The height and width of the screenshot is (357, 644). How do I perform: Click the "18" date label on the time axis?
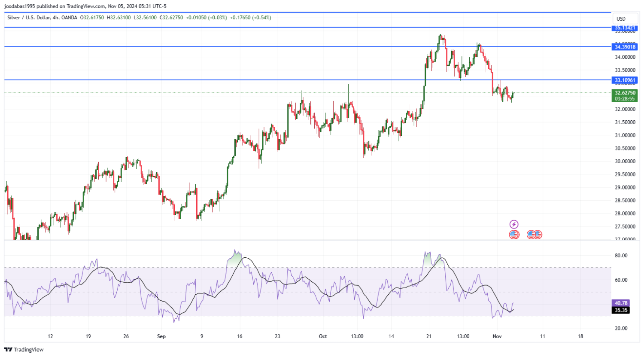(x=580, y=336)
